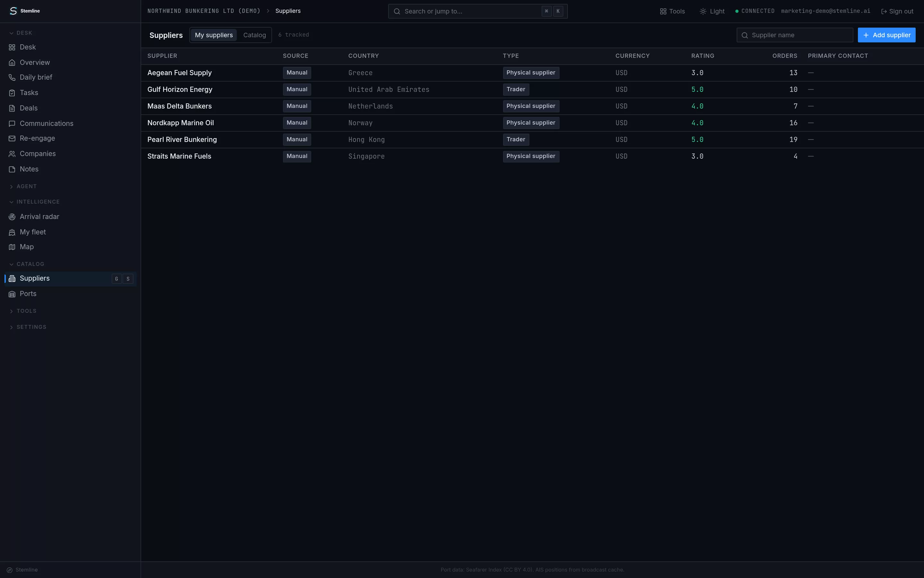Click the Communications chat bubble icon
The height and width of the screenshot is (578, 924).
coord(12,124)
